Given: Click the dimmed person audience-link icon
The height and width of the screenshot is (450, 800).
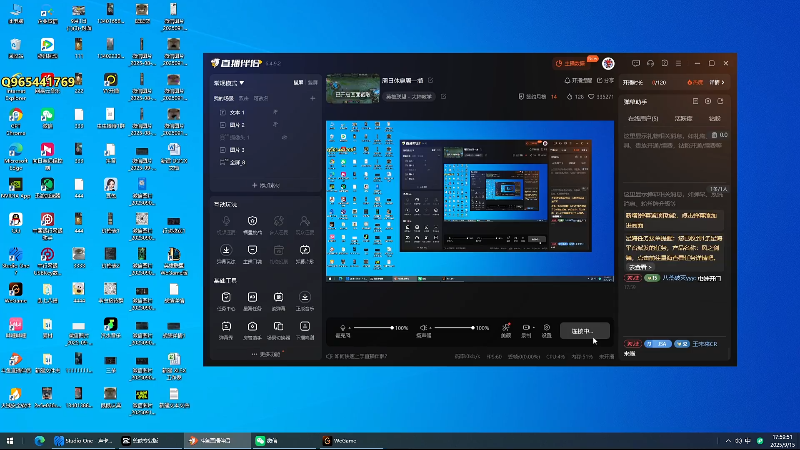Looking at the screenshot, I should pos(305,221).
